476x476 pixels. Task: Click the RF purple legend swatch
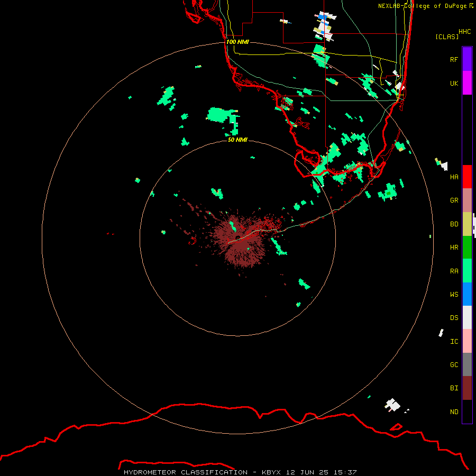click(x=467, y=59)
